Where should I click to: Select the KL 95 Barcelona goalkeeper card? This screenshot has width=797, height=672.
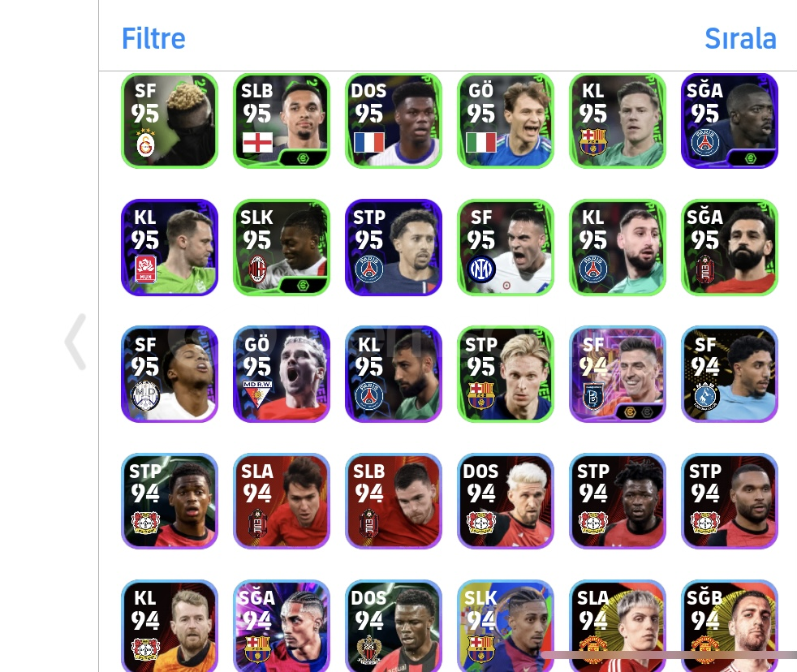click(618, 120)
